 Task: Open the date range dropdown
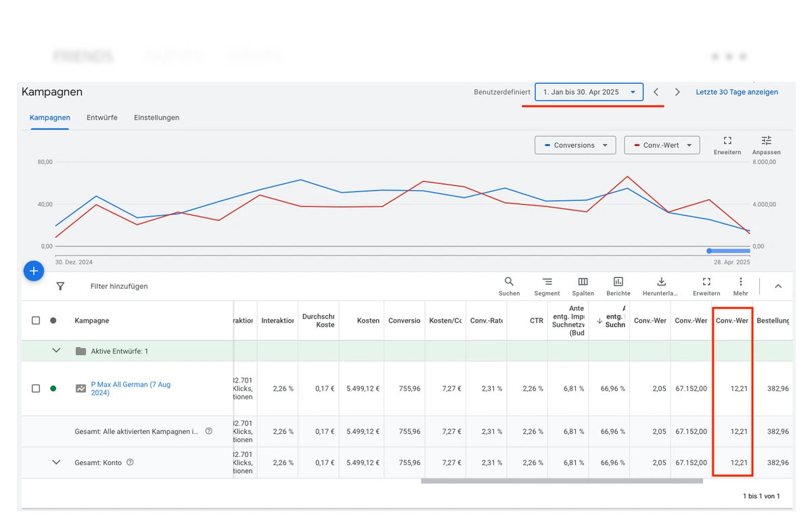click(x=589, y=92)
